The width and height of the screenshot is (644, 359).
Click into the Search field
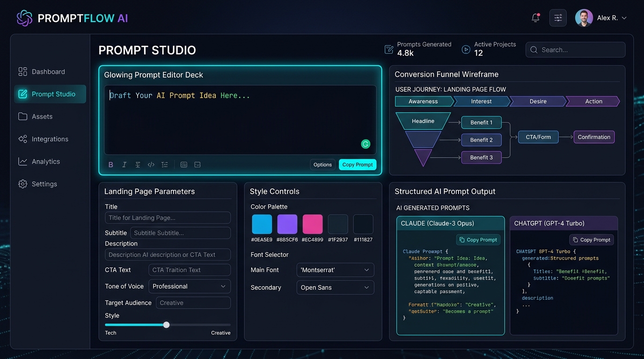click(x=575, y=50)
